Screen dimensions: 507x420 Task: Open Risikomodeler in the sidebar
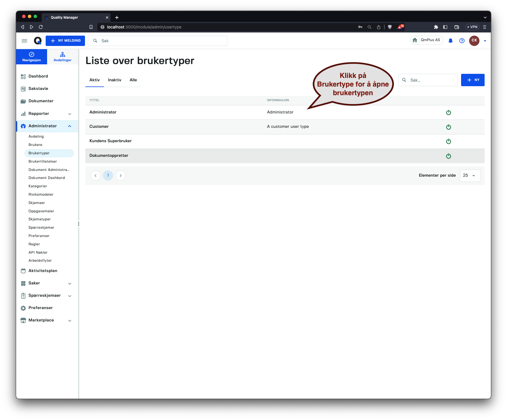41,194
